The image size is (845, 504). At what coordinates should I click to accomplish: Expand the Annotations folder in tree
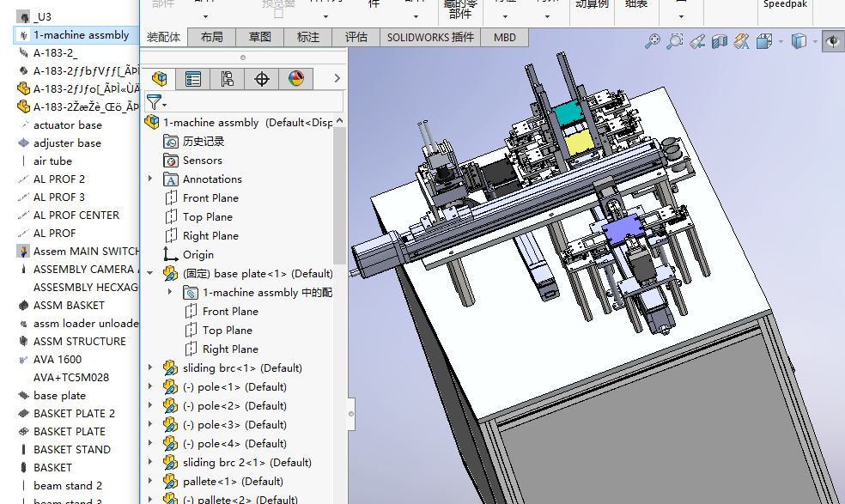click(151, 179)
